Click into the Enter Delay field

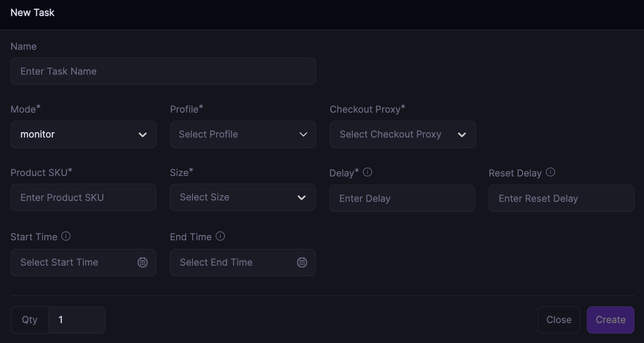pos(402,198)
